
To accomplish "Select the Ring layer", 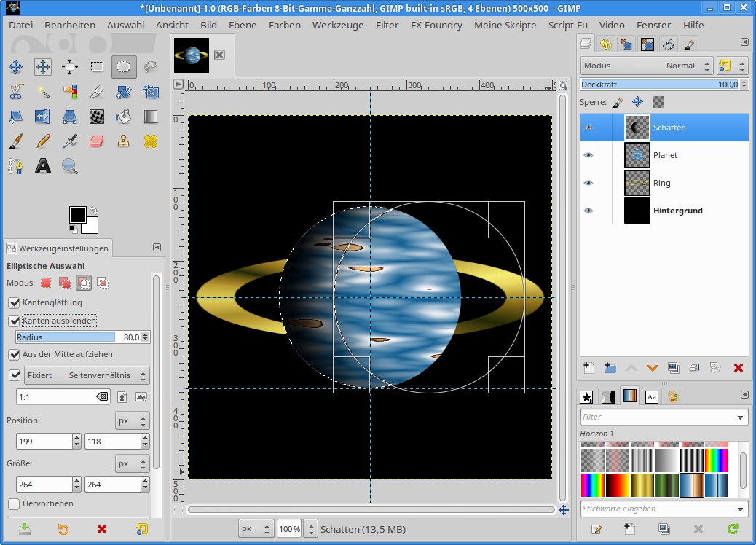I will pos(661,183).
